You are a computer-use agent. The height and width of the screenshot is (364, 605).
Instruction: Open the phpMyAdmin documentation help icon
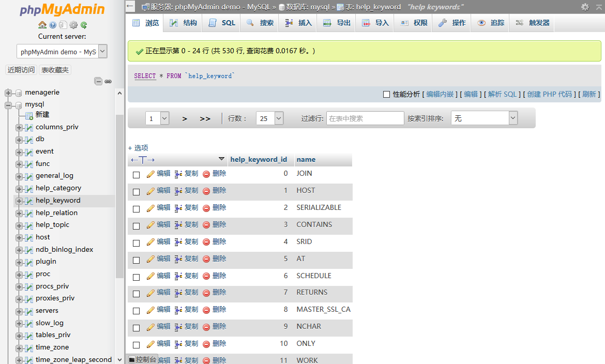pos(53,25)
